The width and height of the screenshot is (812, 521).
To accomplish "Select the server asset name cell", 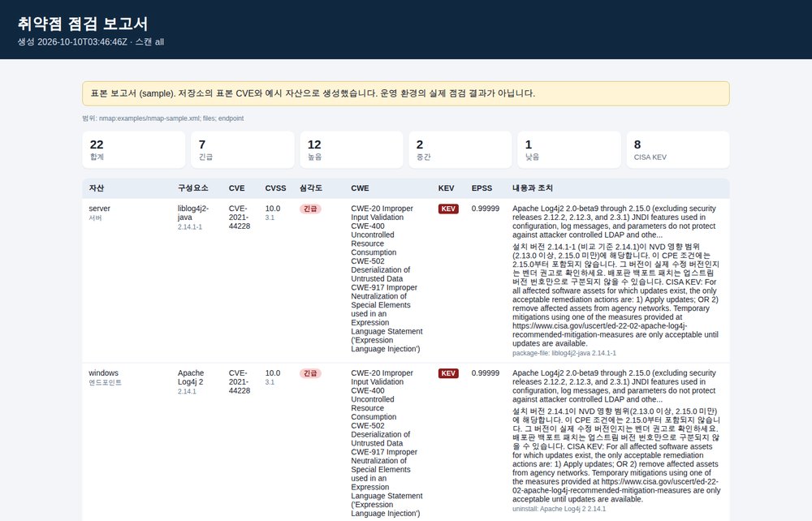I will click(x=99, y=209).
